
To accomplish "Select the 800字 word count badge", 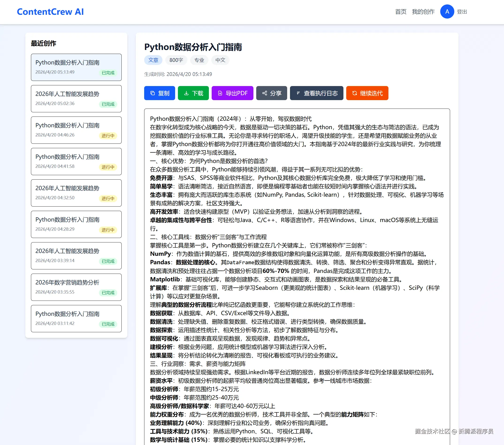I will [176, 60].
